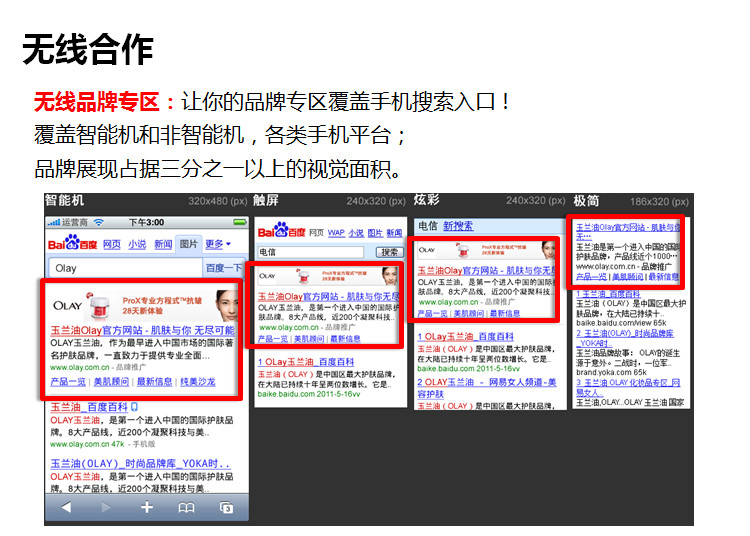
Task: Open 1 玉兰油_百度百科 result in 极简
Action: pyautogui.click(x=608, y=294)
